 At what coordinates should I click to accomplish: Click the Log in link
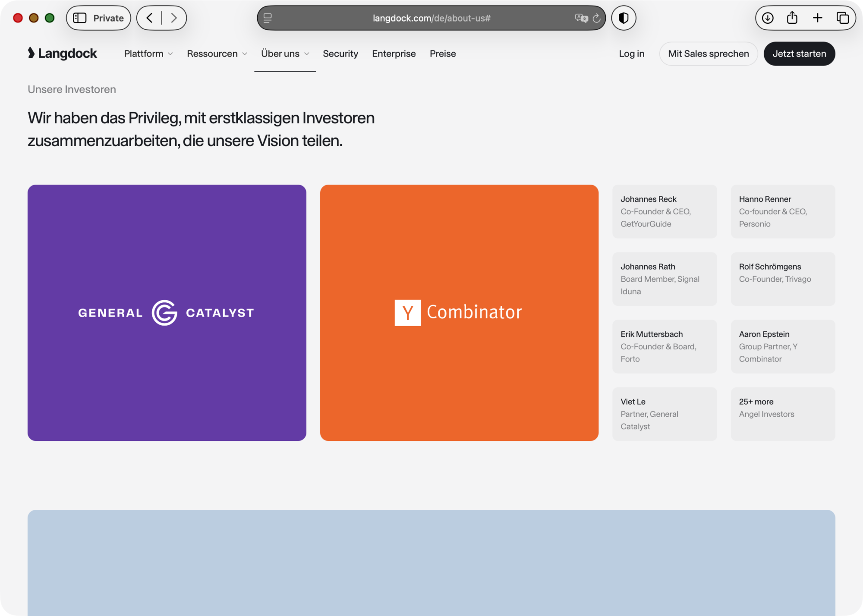631,53
